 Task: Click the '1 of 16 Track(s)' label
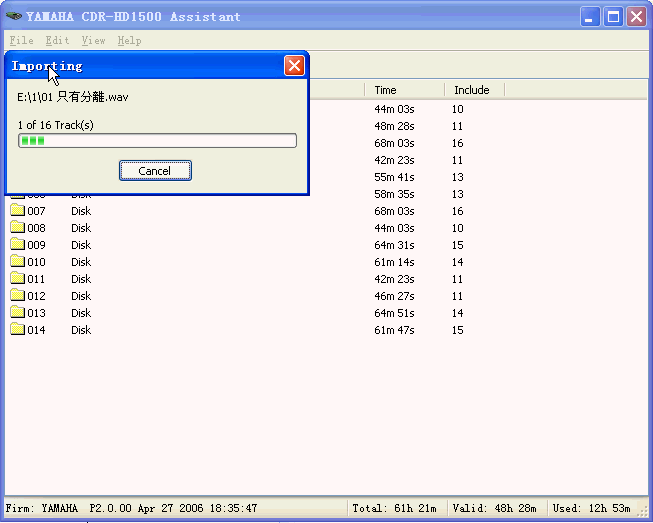coord(55,125)
